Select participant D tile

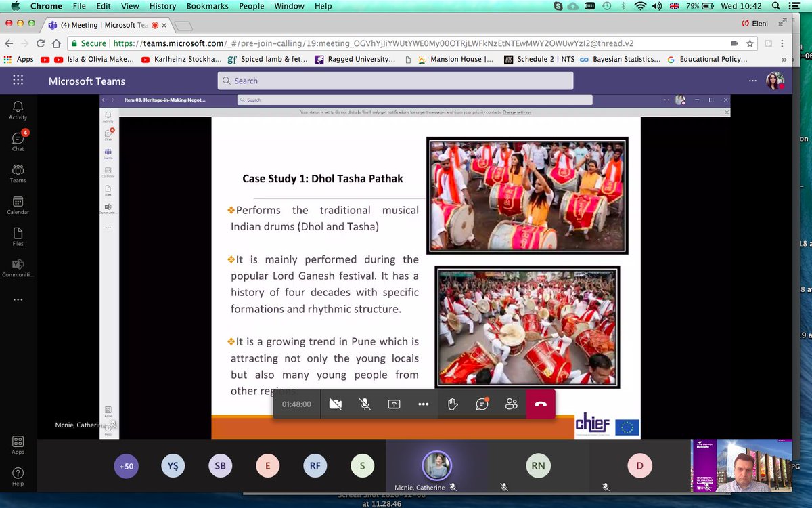639,466
